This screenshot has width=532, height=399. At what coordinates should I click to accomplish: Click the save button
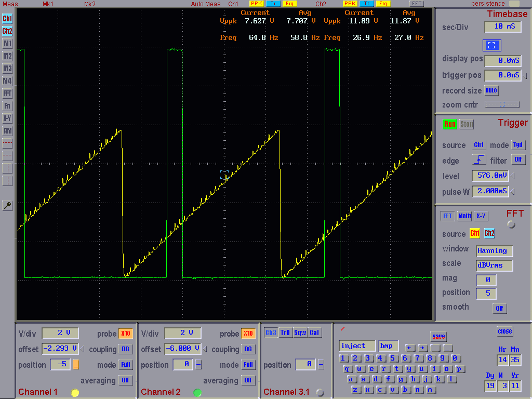[x=438, y=336]
